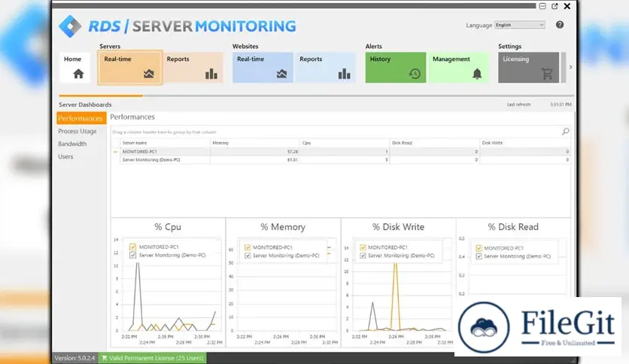This screenshot has width=629, height=364.
Task: Click the % Memory chart title
Action: 283,227
